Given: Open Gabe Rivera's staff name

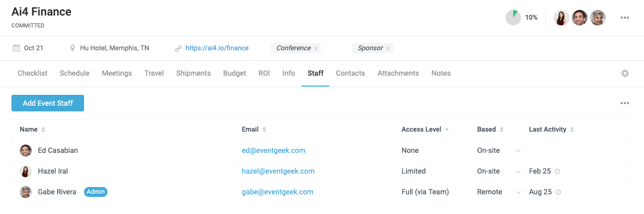Looking at the screenshot, I should (x=57, y=192).
